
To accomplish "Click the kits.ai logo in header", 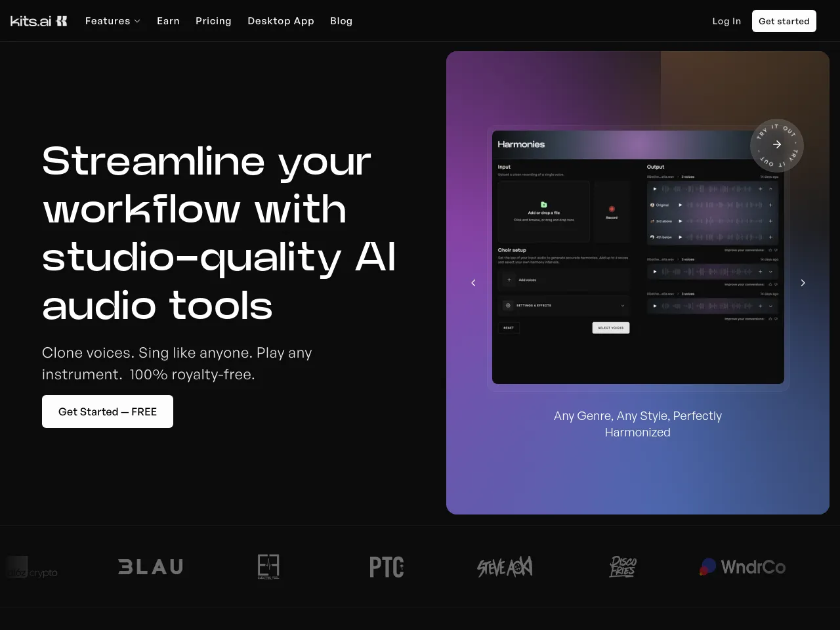I will pyautogui.click(x=39, y=21).
